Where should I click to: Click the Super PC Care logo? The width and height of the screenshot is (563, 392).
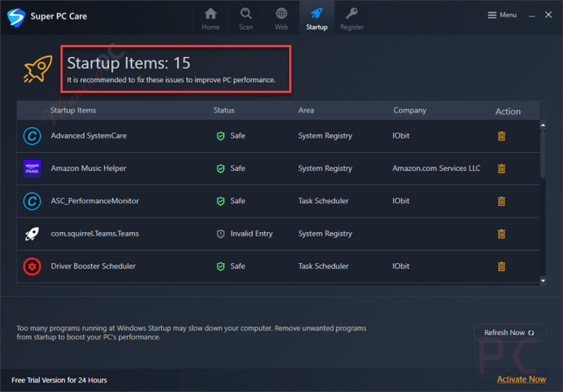click(16, 17)
